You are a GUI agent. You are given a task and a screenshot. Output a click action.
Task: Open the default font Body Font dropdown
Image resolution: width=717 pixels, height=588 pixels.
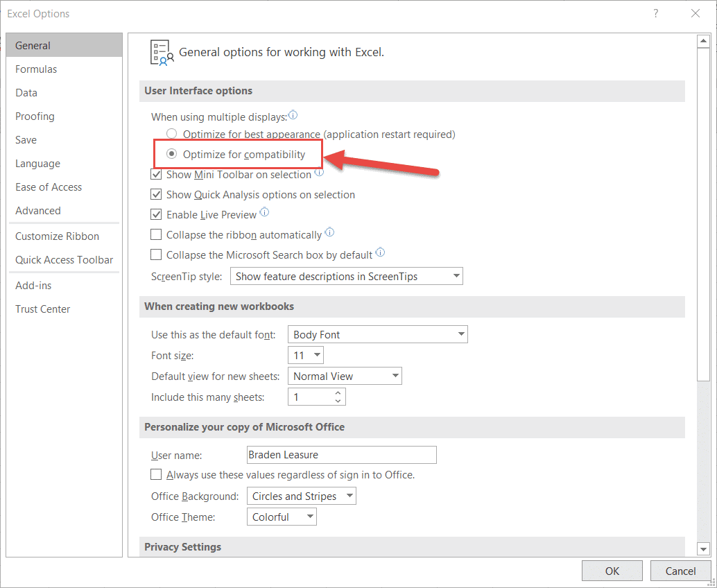coord(378,334)
